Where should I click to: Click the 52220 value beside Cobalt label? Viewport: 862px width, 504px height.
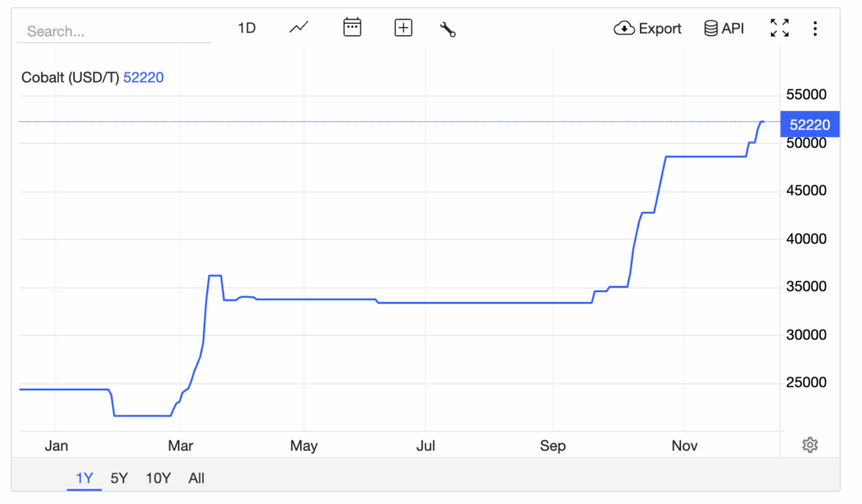coord(144,77)
